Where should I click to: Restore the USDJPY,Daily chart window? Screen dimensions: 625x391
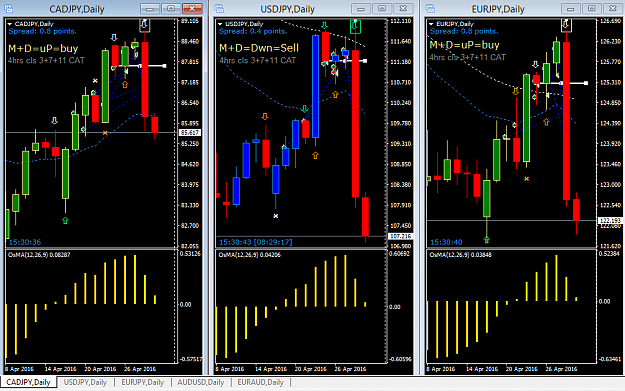point(382,8)
